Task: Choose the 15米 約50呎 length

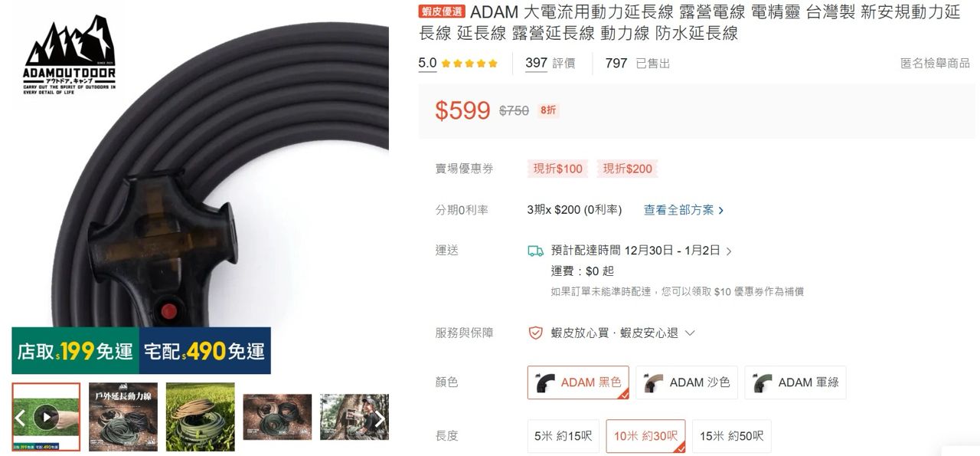Action: 731,436
